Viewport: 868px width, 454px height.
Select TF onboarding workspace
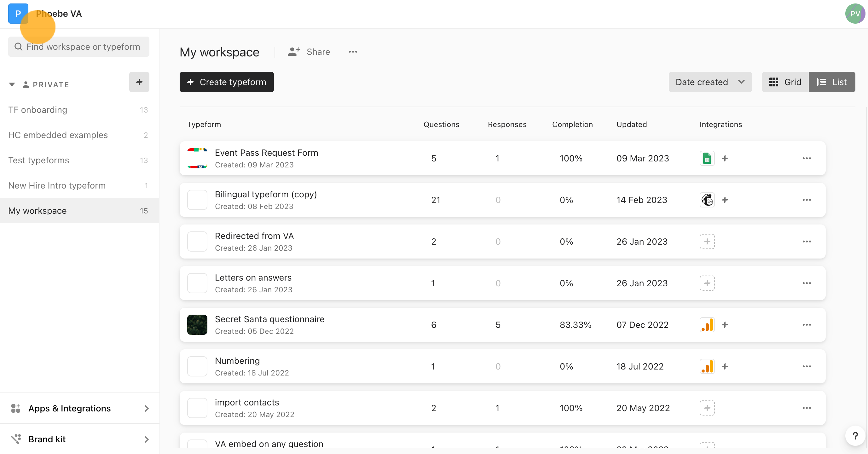click(79, 110)
